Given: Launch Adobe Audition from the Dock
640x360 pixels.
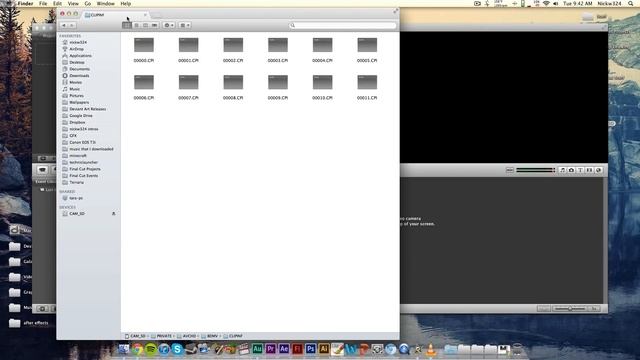Looking at the screenshot, I should (x=257, y=349).
